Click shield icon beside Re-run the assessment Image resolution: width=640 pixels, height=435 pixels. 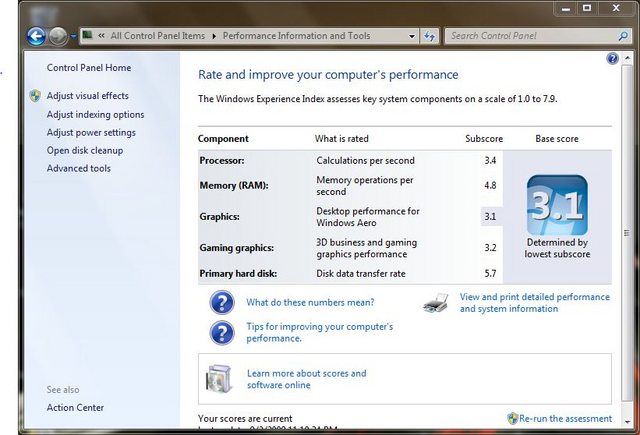click(512, 418)
